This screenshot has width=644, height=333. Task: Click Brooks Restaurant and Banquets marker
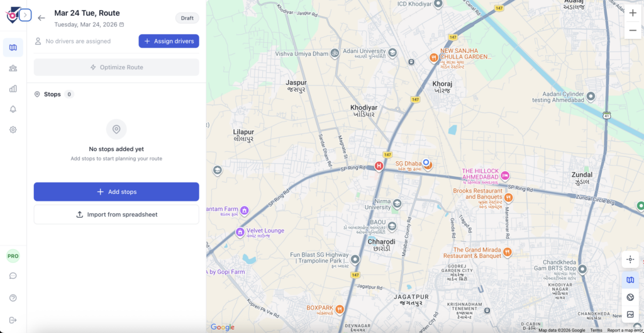[509, 197]
